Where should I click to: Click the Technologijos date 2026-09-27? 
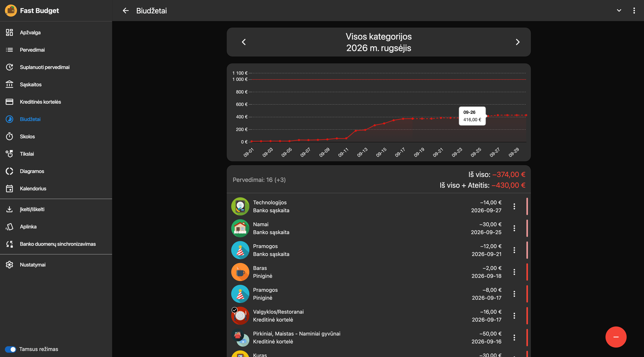(x=486, y=211)
